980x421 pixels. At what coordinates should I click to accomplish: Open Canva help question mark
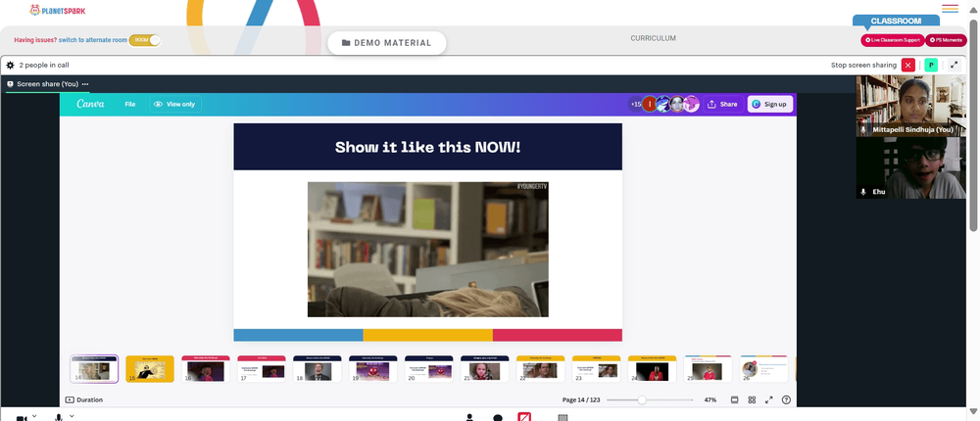tap(786, 399)
